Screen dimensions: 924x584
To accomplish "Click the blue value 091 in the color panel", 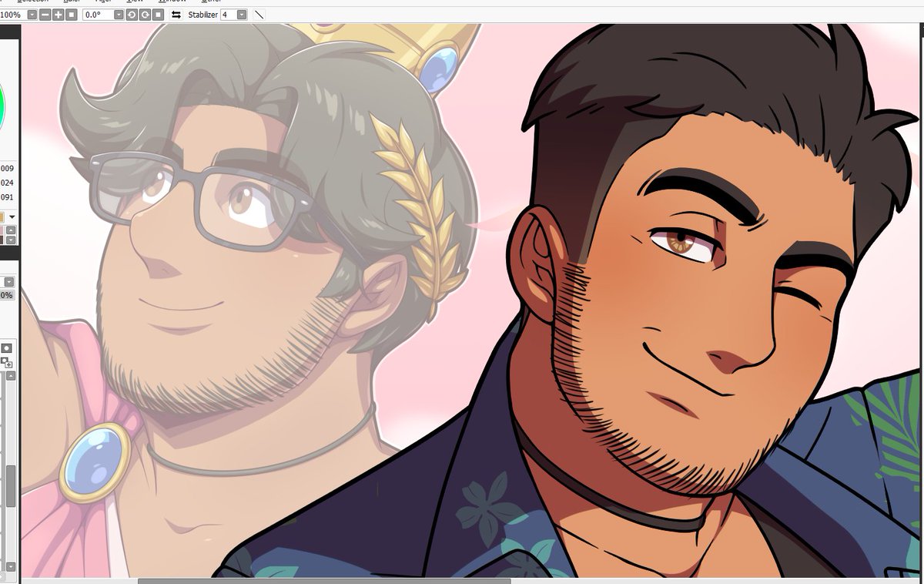I will coord(7,197).
